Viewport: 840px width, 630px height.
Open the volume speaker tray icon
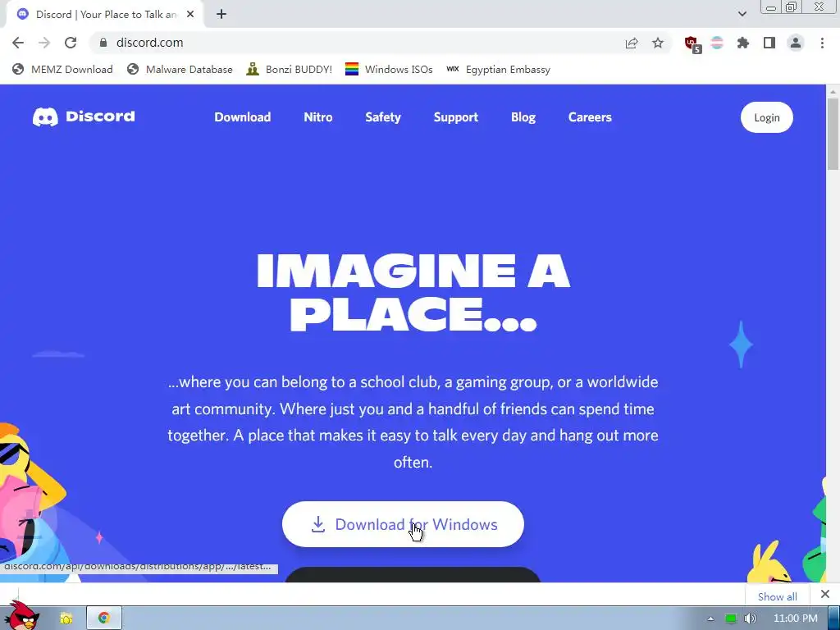[x=751, y=619]
